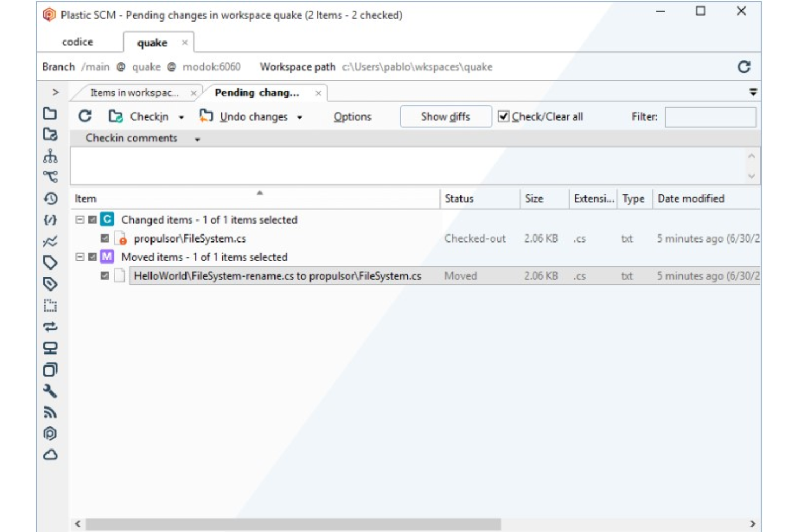Expand the Checkin comments dropdown
The image size is (798, 532).
[196, 139]
